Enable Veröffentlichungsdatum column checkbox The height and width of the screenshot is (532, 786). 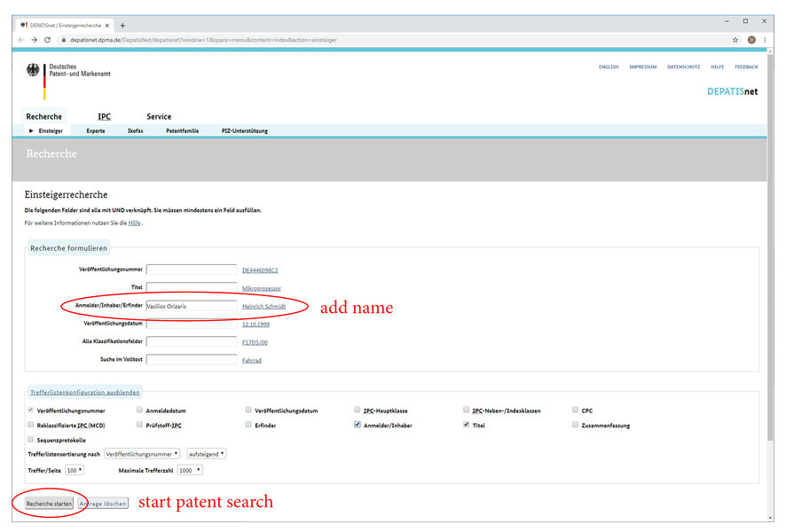(248, 410)
